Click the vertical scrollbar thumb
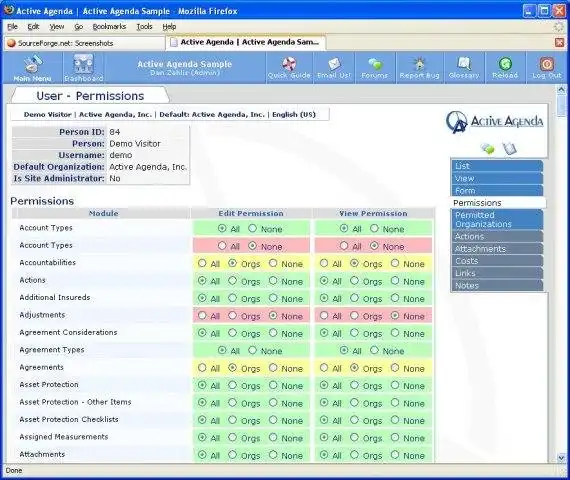 click(561, 105)
